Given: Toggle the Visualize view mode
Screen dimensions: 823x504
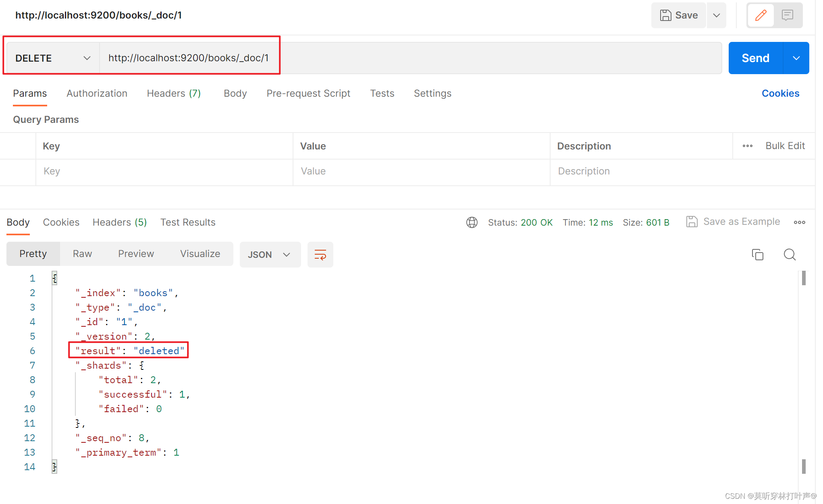Looking at the screenshot, I should click(200, 254).
